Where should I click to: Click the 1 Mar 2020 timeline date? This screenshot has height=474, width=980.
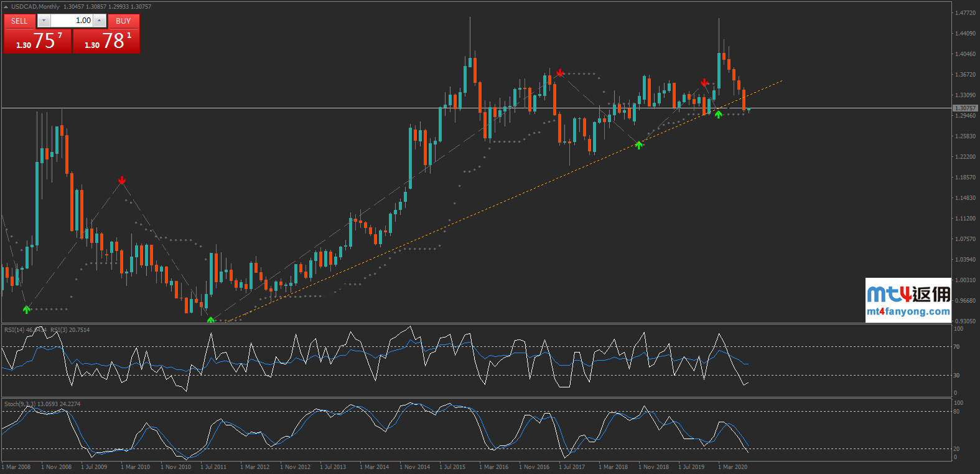[732, 467]
